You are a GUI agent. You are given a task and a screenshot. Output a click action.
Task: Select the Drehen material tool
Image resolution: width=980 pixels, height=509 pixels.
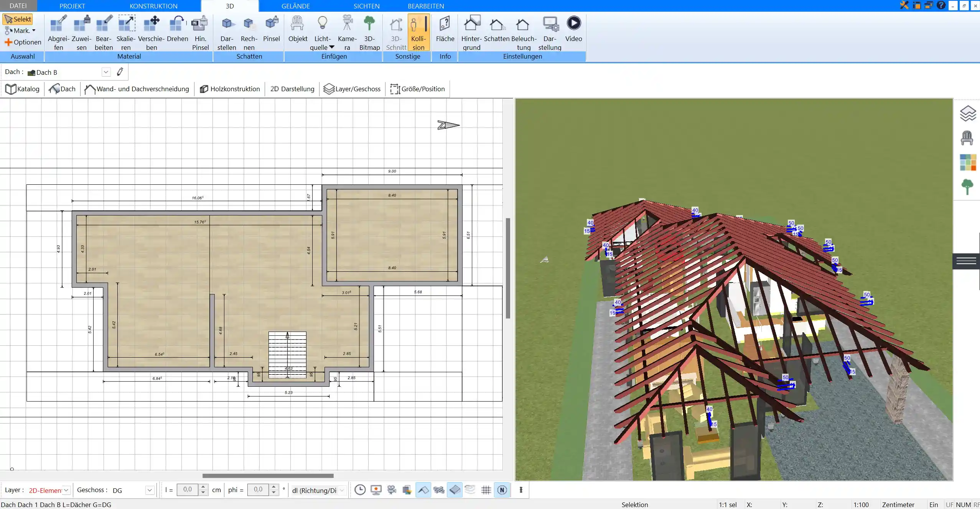click(177, 29)
